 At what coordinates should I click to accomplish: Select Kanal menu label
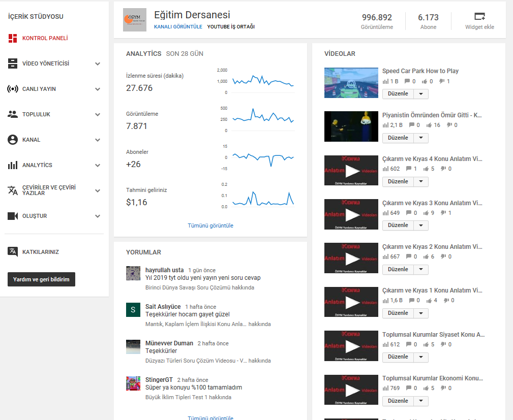pyautogui.click(x=31, y=140)
